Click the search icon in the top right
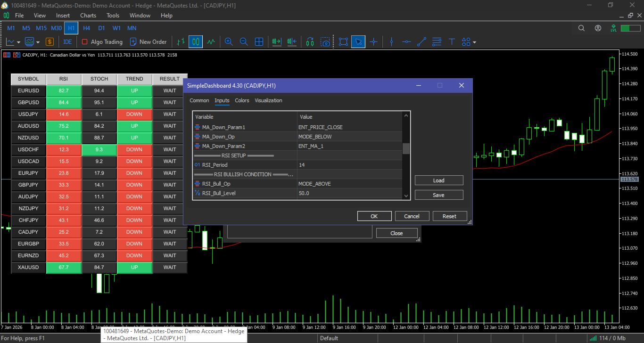This screenshot has width=644, height=343. (581, 28)
